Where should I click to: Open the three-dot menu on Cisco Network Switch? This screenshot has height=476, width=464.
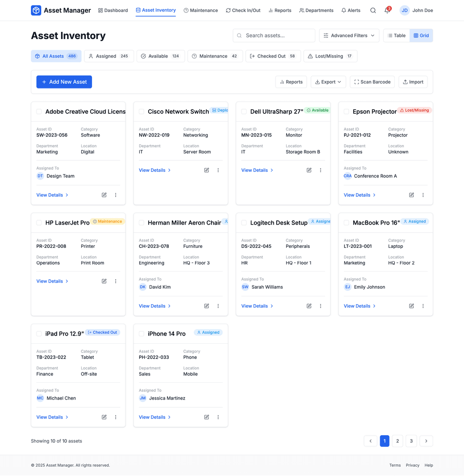pyautogui.click(x=218, y=170)
